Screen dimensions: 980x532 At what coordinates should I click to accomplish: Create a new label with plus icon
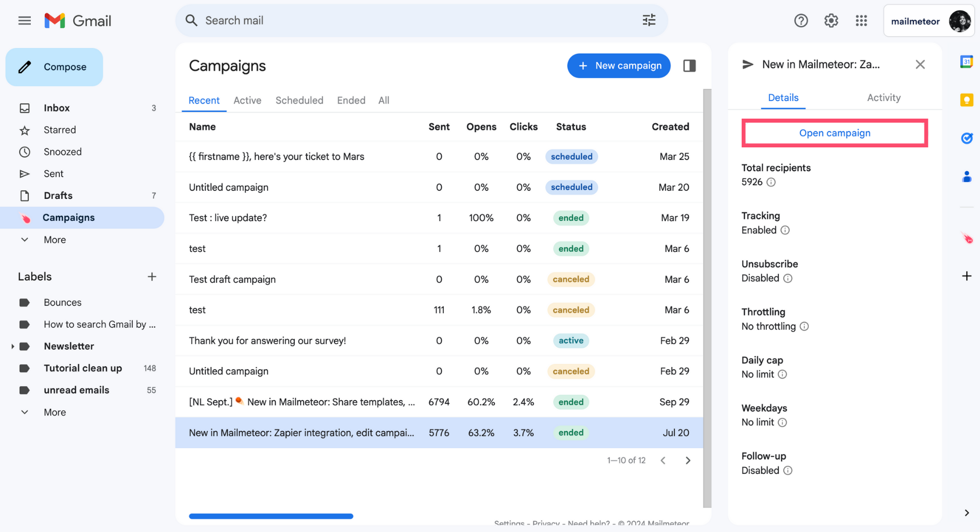[151, 277]
